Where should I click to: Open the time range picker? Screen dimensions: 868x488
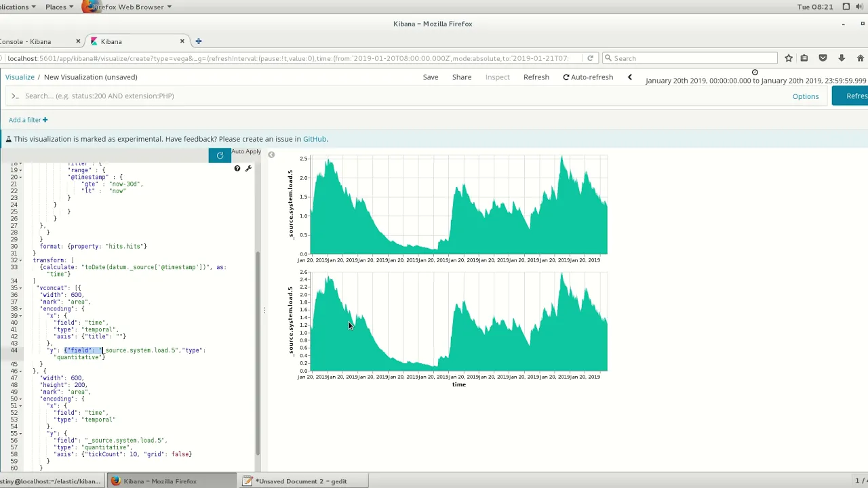(x=756, y=81)
